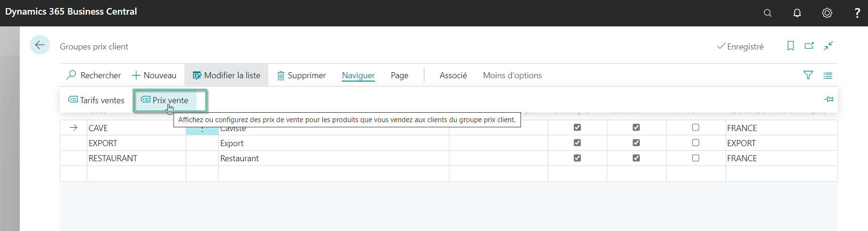
Task: Click Modifier la liste
Action: click(x=226, y=75)
